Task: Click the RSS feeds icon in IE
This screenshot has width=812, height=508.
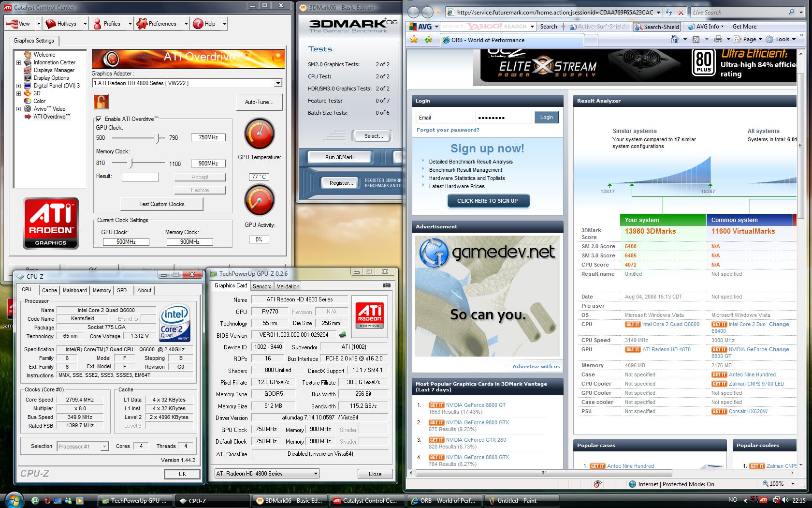Action: pos(696,39)
